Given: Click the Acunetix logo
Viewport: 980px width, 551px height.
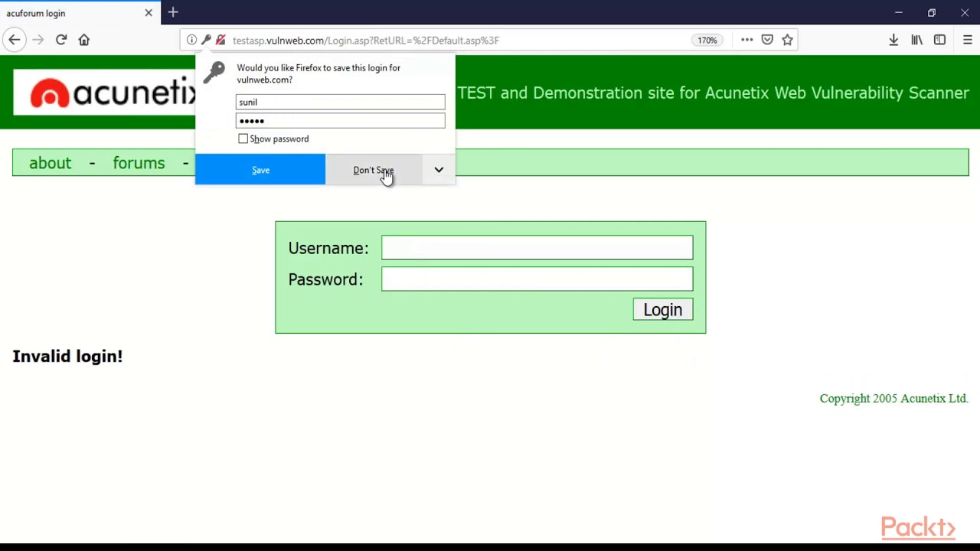Looking at the screenshot, I should pyautogui.click(x=106, y=93).
